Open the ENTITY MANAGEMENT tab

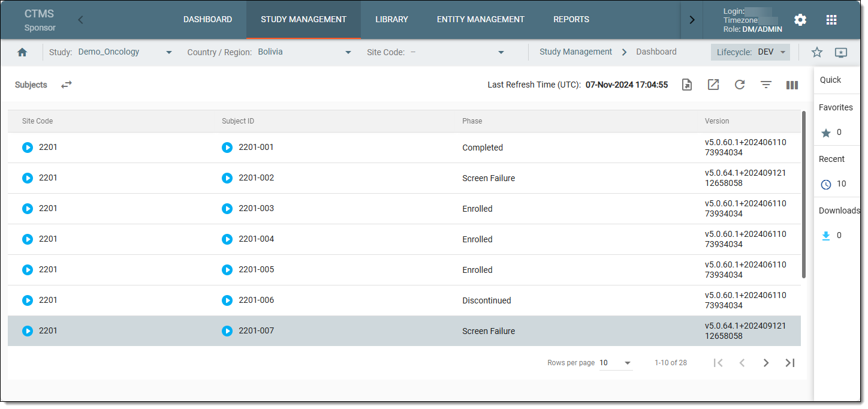[480, 20]
